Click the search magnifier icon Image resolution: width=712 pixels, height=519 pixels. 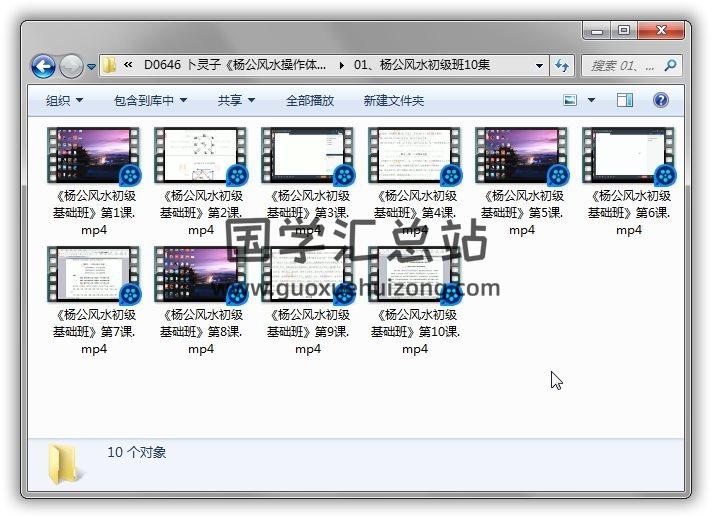click(670, 66)
